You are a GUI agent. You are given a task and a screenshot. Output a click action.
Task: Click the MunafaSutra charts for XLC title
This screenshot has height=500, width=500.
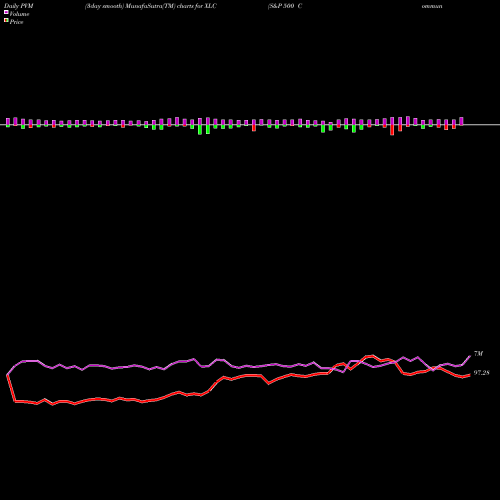coord(151,6)
